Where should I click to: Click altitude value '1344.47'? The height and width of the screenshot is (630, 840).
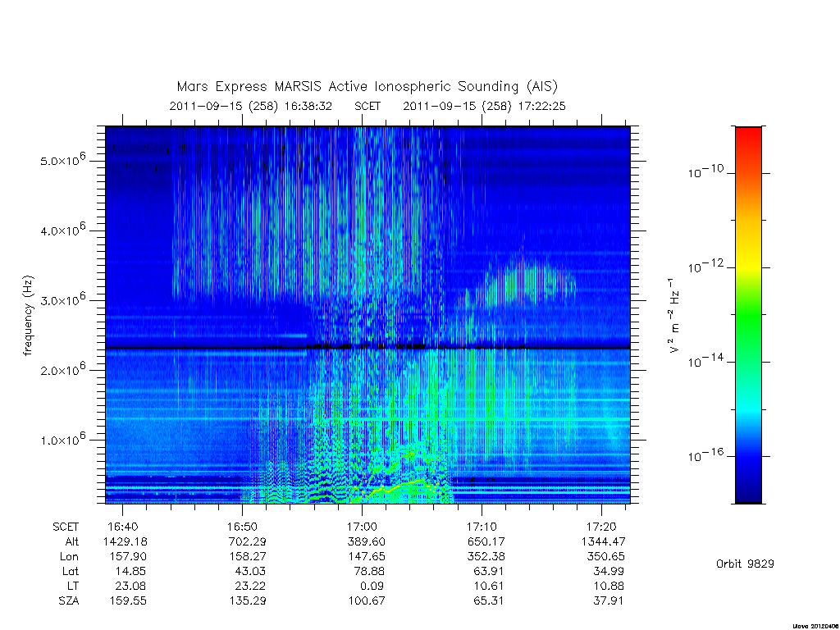click(x=603, y=541)
